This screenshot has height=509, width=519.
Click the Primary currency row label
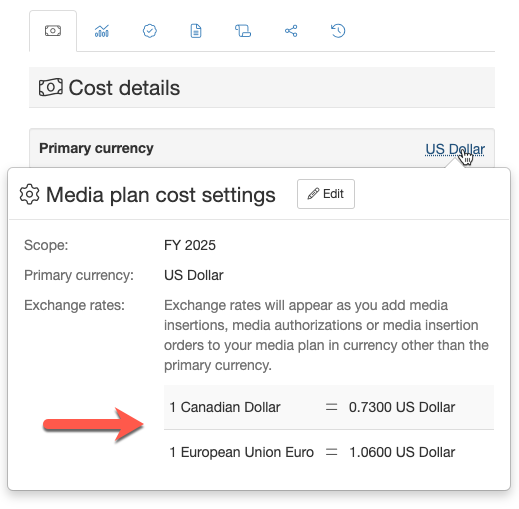(x=96, y=148)
